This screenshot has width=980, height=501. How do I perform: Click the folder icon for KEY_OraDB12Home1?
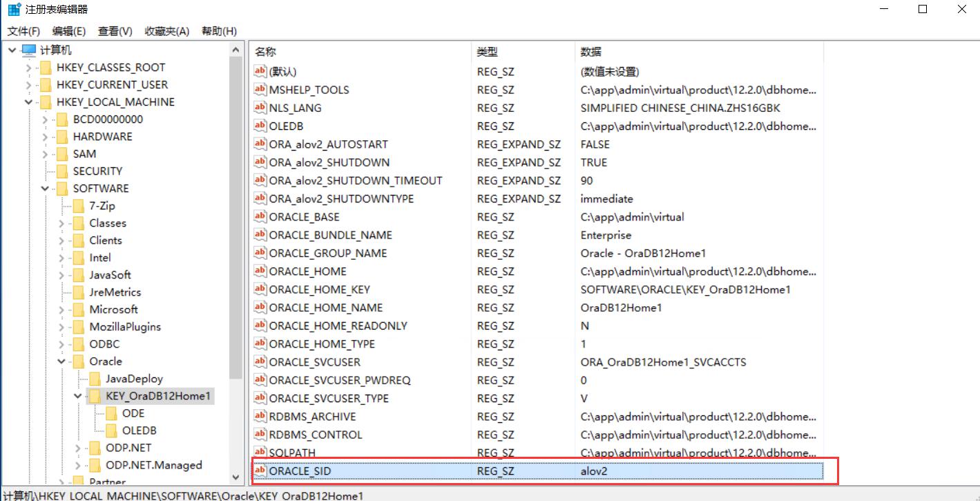coord(95,396)
